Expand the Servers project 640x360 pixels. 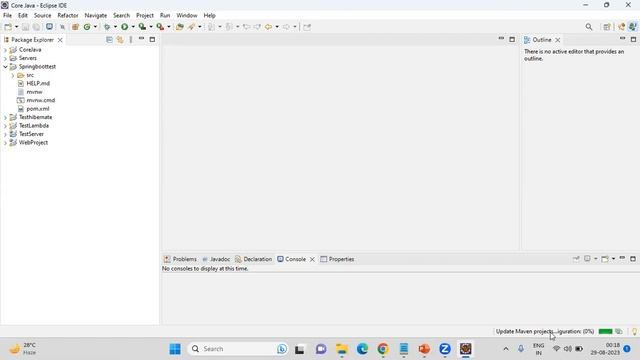tap(5, 58)
